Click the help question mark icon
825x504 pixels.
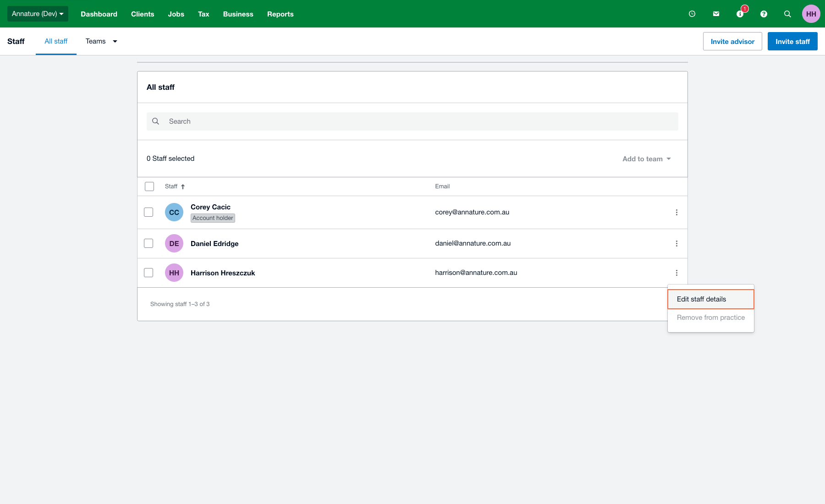764,14
